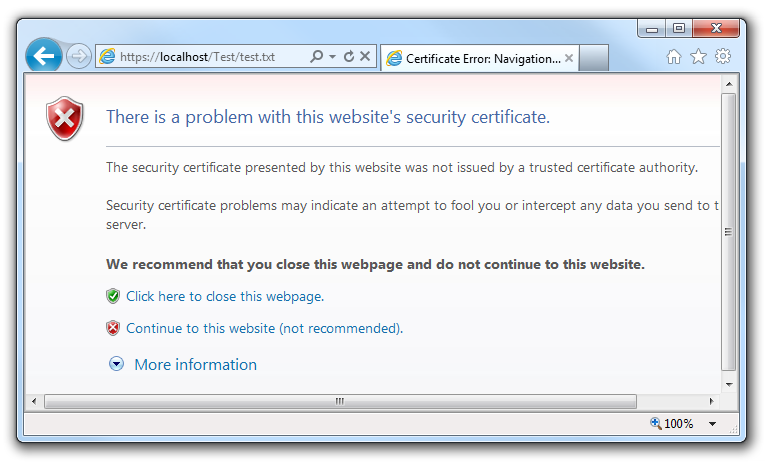The image size is (766, 463).
Task: Click the localhost URL address field
Action: click(200, 57)
